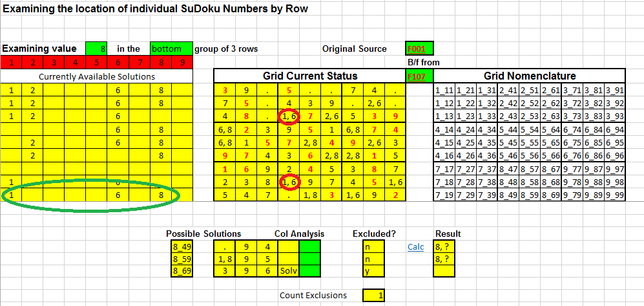Select possible solution cell 8_49

(182, 246)
